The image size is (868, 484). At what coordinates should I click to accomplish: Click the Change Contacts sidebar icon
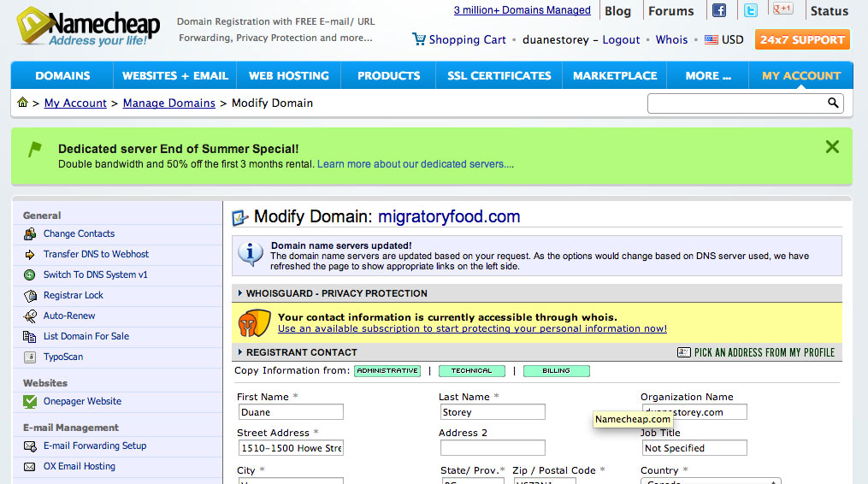coord(30,234)
